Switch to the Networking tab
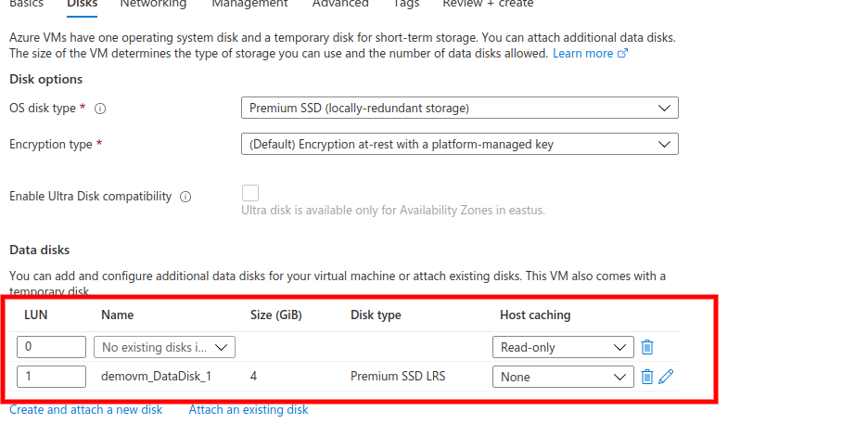This screenshot has height=437, width=868. click(x=153, y=4)
